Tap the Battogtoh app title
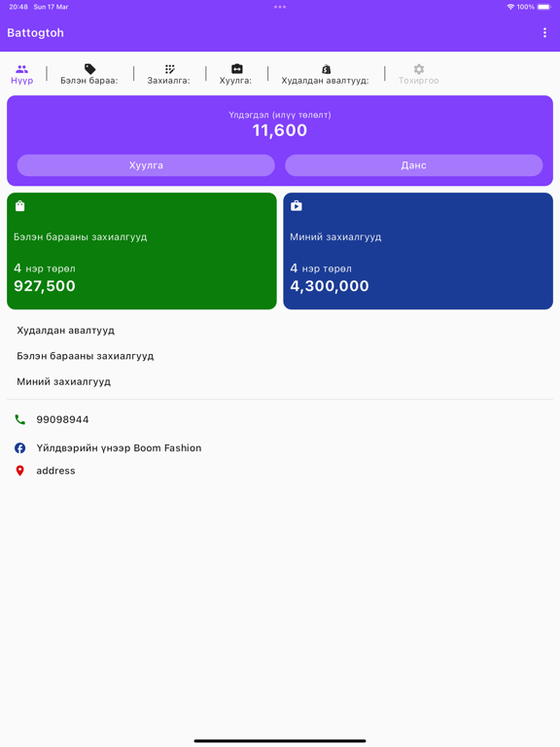 point(35,33)
